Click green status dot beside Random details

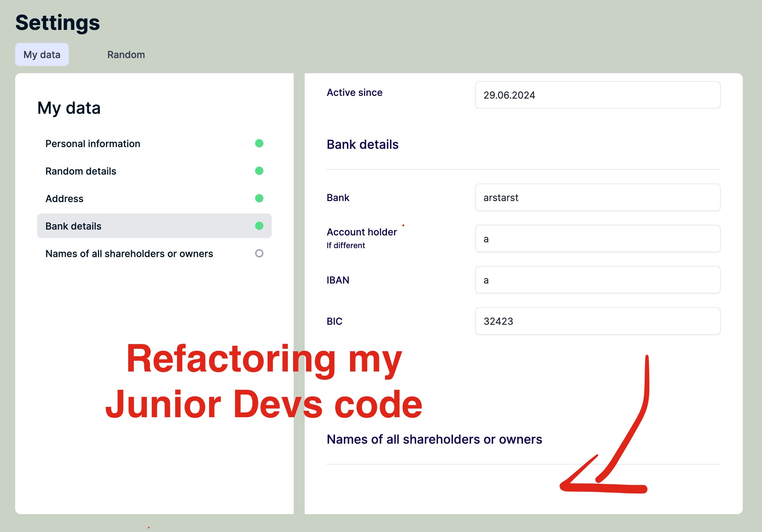coord(259,171)
